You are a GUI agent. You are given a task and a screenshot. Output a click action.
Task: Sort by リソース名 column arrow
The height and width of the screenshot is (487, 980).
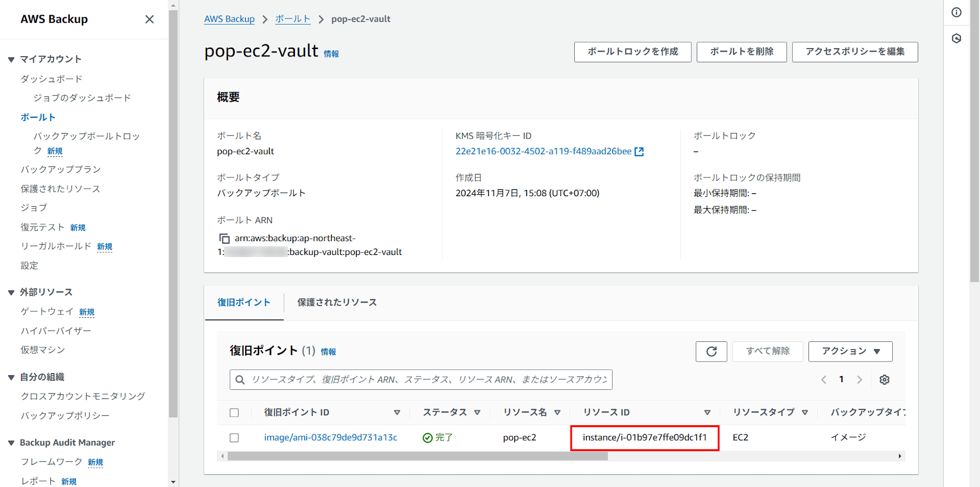point(557,412)
